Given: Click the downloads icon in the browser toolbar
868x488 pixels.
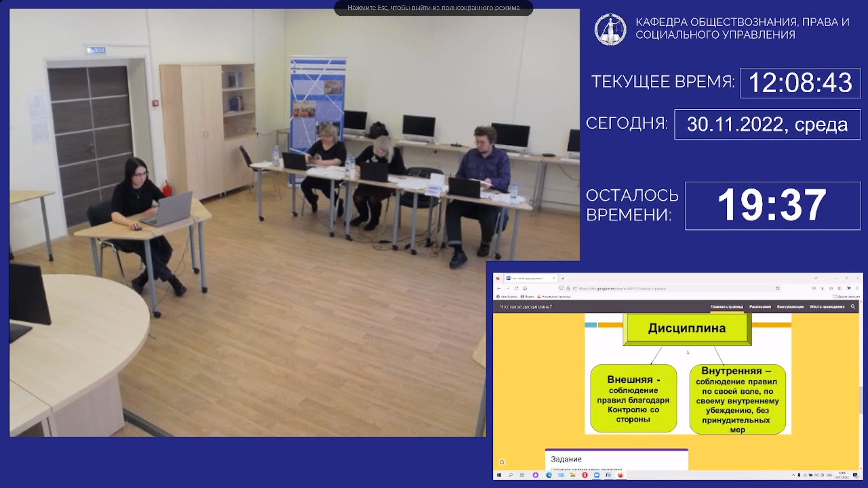Looking at the screenshot, I should [x=822, y=288].
